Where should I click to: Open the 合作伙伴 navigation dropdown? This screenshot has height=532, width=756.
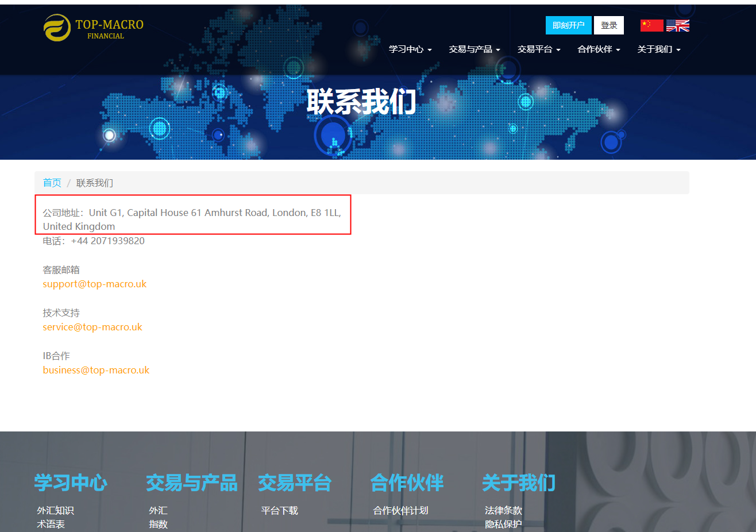[599, 49]
